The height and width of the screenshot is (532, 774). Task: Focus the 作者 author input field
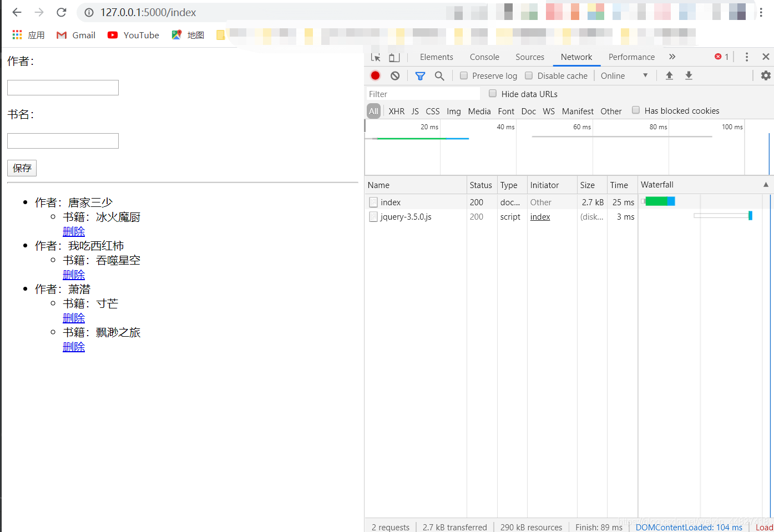point(63,88)
